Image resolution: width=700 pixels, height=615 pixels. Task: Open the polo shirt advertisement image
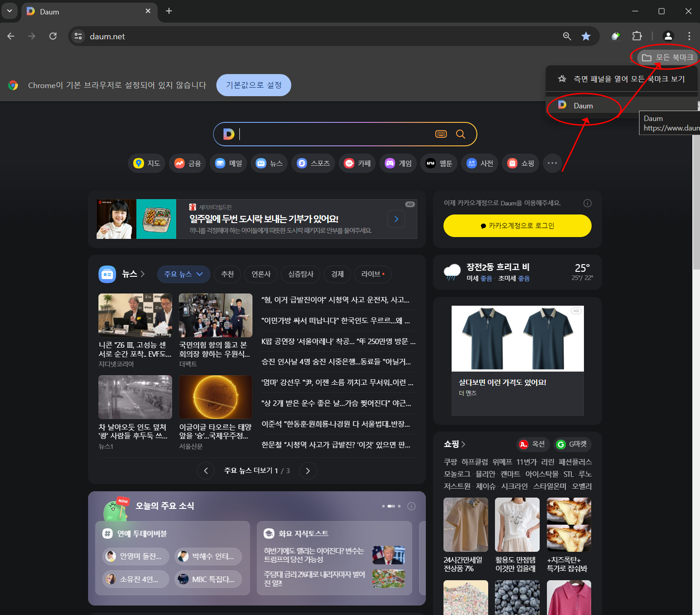(x=518, y=339)
